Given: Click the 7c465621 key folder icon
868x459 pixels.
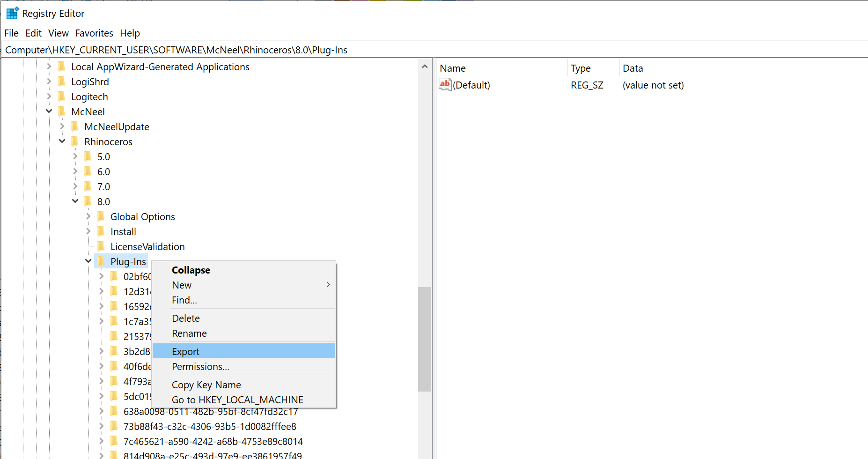Looking at the screenshot, I should coord(114,441).
